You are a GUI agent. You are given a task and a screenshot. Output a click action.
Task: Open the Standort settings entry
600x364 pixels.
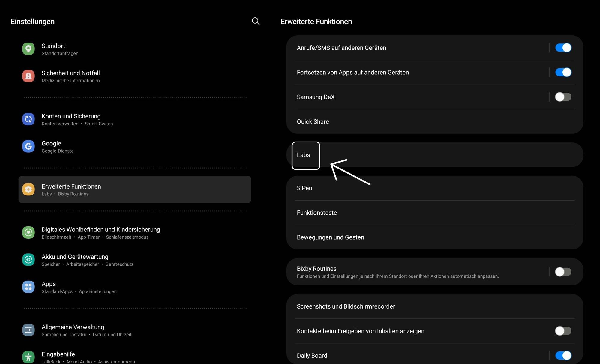[135, 49]
